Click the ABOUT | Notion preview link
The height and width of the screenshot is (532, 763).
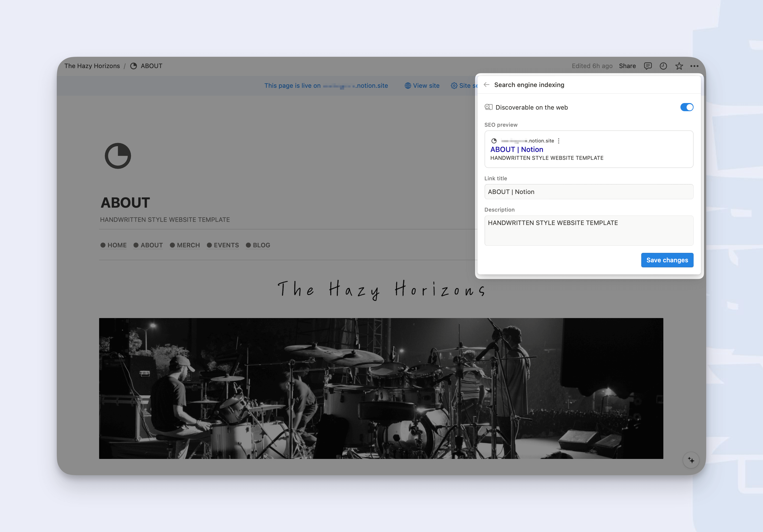point(517,150)
